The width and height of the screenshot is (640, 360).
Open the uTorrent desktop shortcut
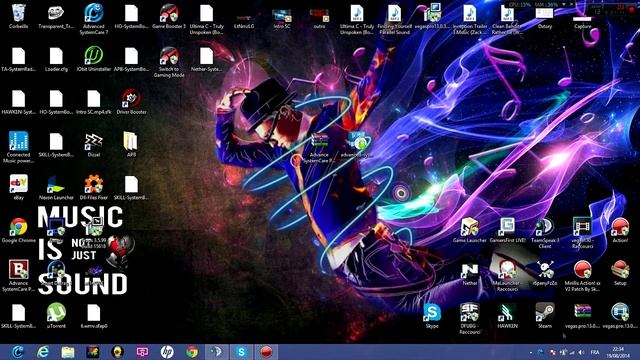56,316
